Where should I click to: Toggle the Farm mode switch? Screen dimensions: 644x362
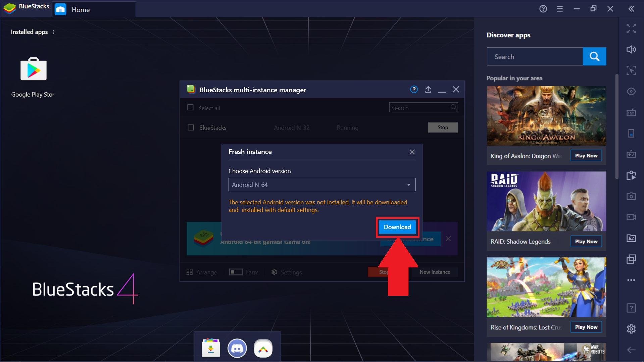(236, 272)
